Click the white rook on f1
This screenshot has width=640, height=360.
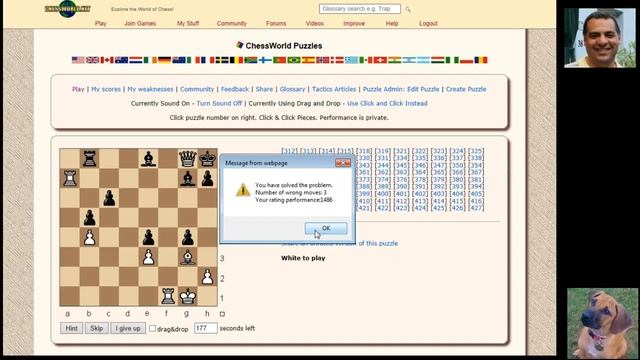pos(168,296)
